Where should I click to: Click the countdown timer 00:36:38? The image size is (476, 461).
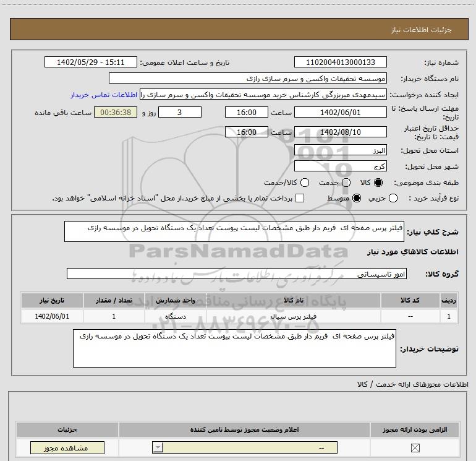(116, 113)
